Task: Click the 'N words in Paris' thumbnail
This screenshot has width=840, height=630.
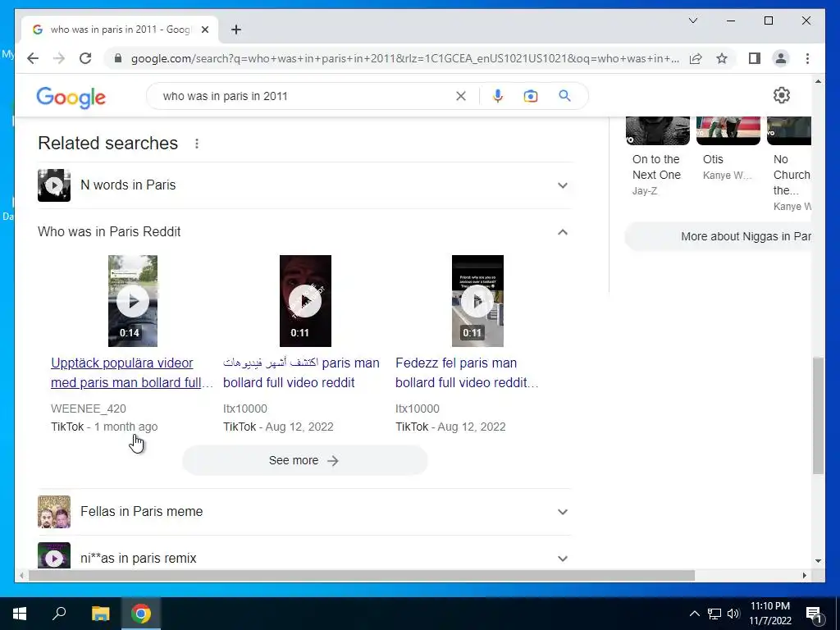Action: click(x=54, y=185)
